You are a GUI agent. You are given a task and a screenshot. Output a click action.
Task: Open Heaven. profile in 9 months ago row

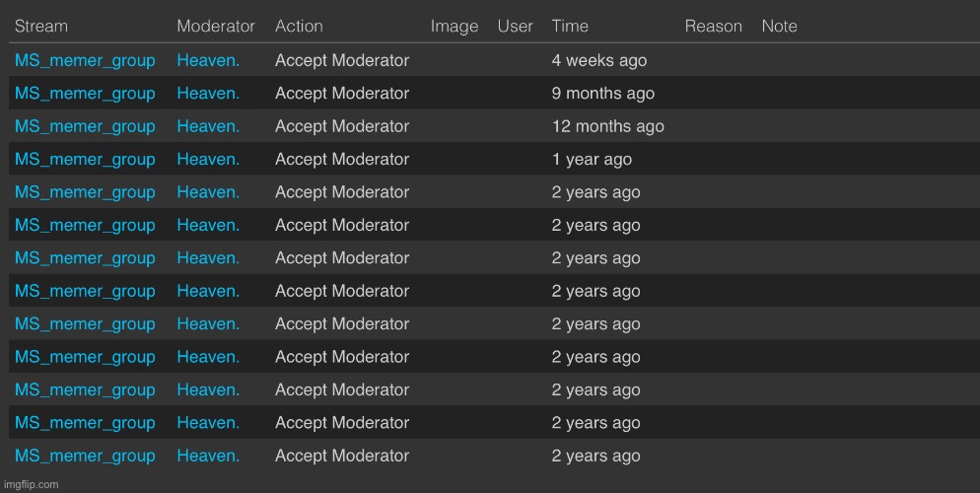click(x=208, y=94)
